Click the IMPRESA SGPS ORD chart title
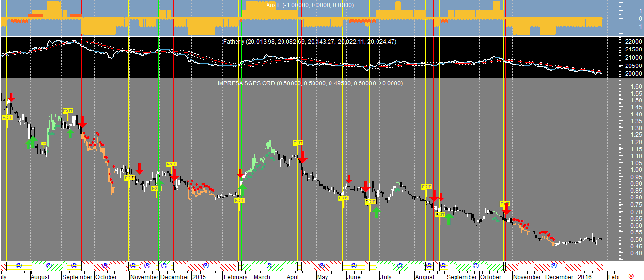644x280 pixels. point(310,83)
